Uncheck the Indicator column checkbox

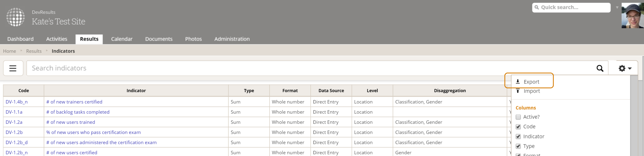518,136
